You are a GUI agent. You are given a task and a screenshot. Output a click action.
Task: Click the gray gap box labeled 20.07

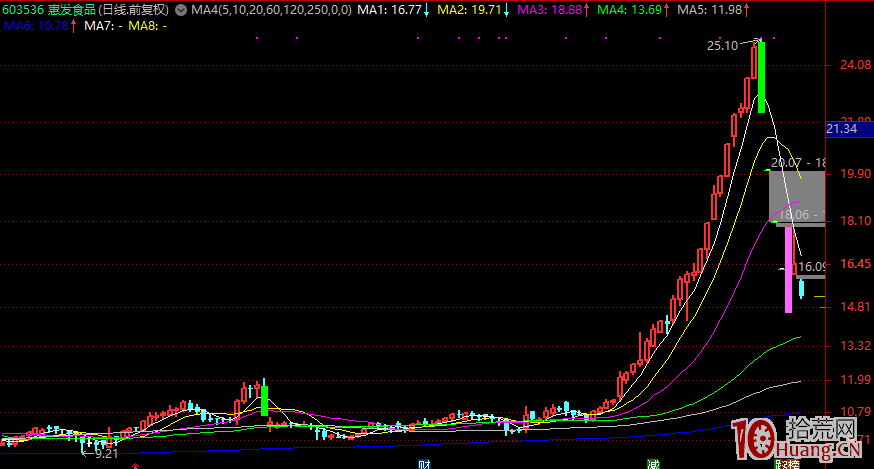pos(797,198)
